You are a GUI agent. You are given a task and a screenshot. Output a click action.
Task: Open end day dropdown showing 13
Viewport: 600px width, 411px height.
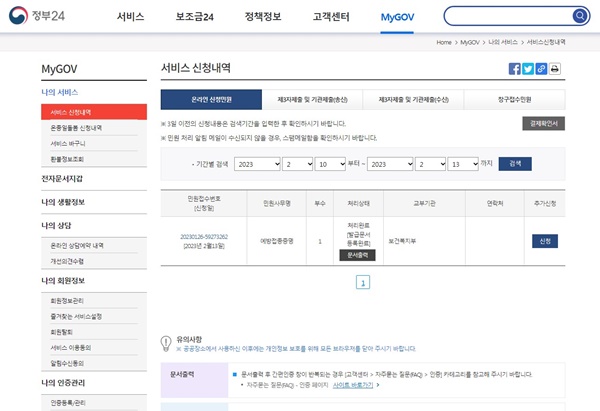463,164
